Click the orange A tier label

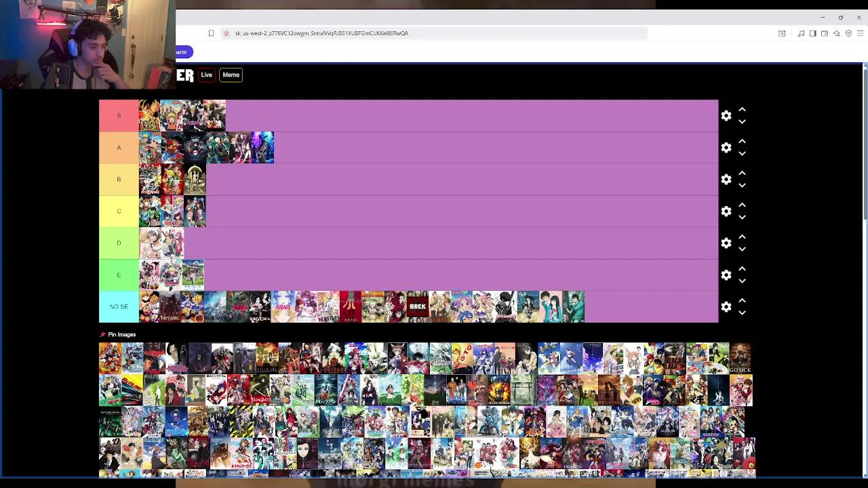pyautogui.click(x=119, y=148)
